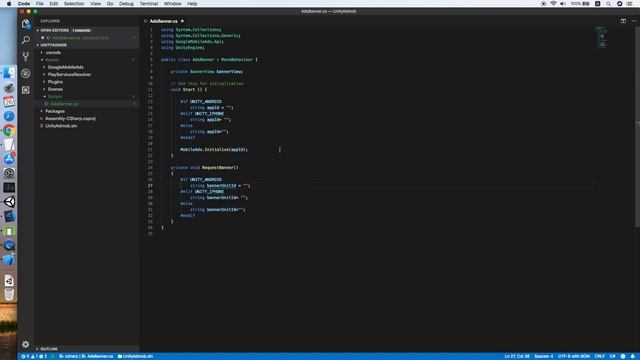The height and width of the screenshot is (360, 640).
Task: Open the App Store from the Dock
Action: tap(9, 159)
